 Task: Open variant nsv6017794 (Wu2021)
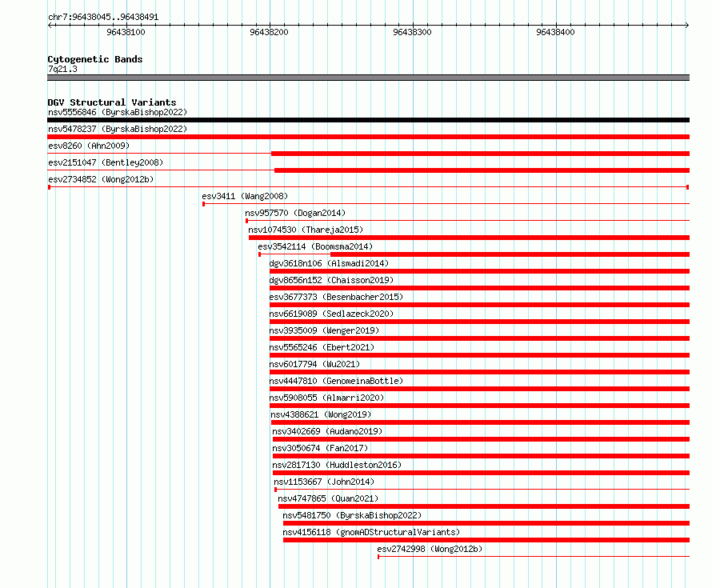[x=314, y=364]
